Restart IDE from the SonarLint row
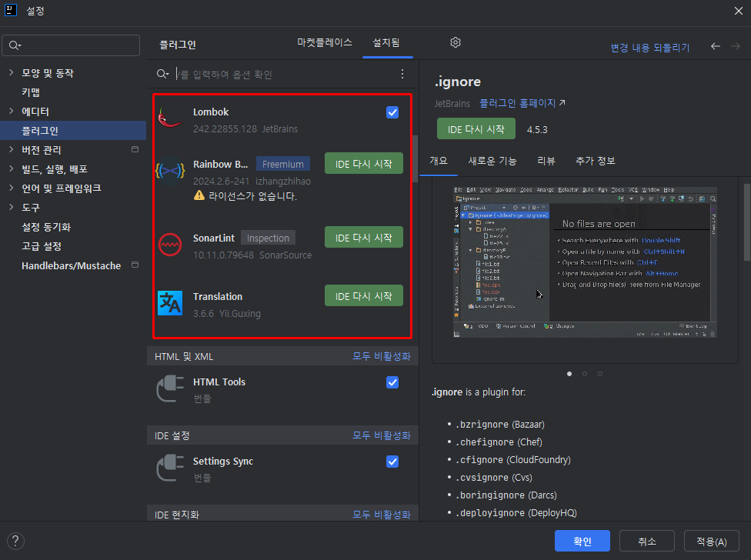Image resolution: width=751 pixels, height=560 pixels. click(x=363, y=238)
